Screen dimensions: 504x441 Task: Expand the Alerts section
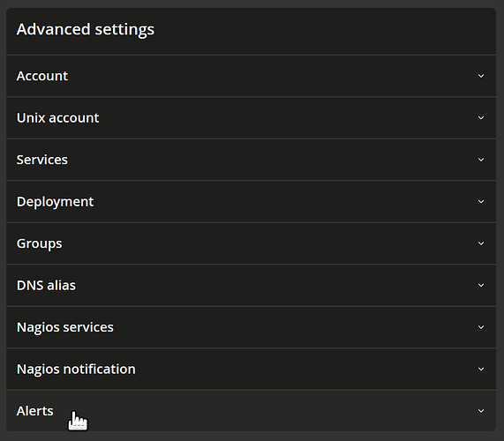251,411
